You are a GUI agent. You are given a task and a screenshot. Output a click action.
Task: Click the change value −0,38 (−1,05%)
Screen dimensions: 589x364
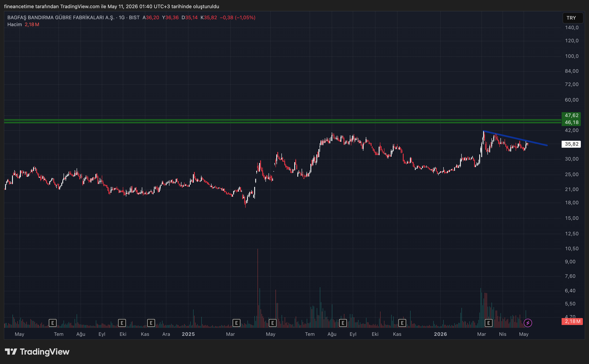(237, 18)
